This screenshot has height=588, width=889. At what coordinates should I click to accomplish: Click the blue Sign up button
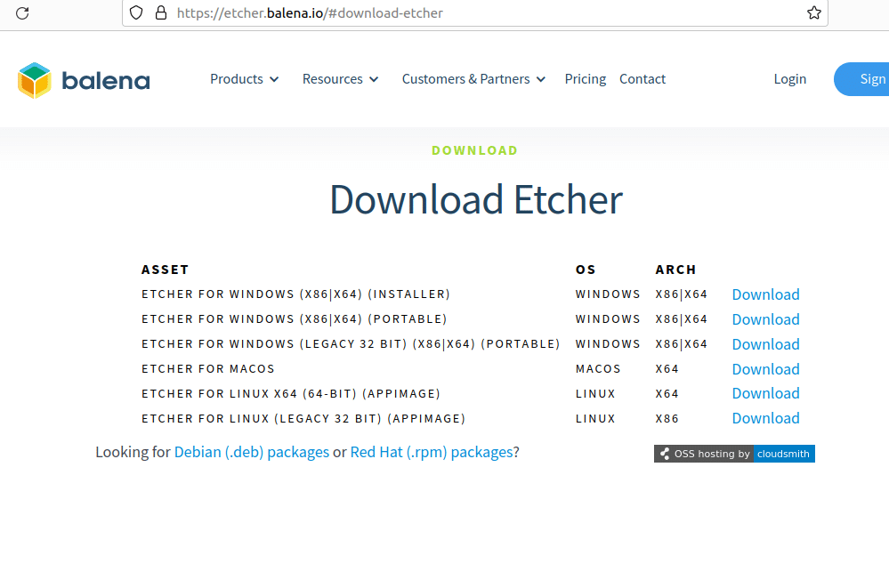point(861,79)
